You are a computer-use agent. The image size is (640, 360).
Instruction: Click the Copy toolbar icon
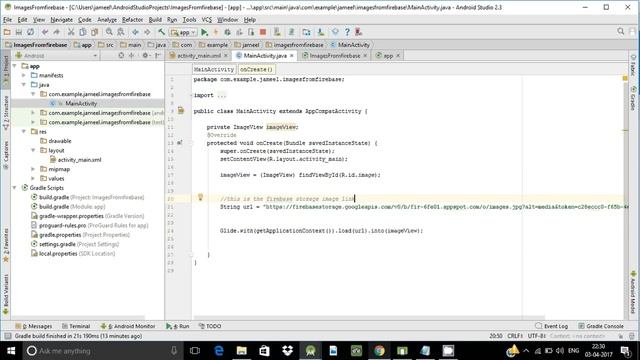coord(82,32)
